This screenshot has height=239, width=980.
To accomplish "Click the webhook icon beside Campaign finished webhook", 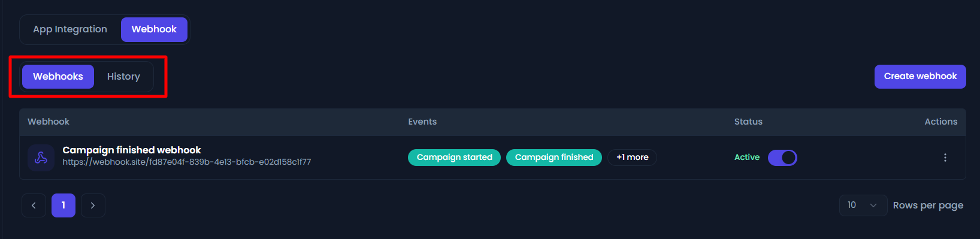I will coord(41,158).
